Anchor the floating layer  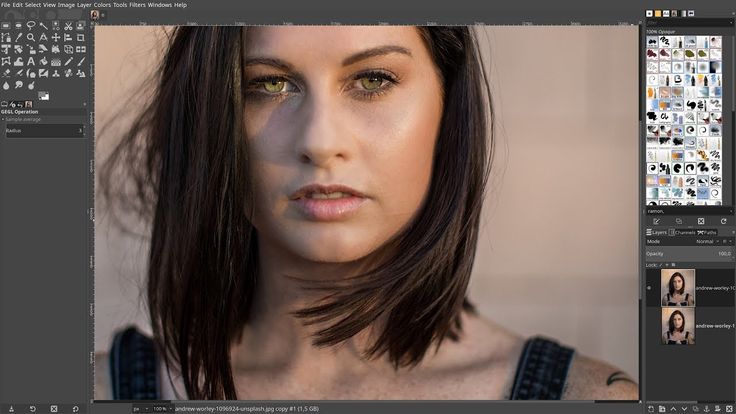[x=706, y=409]
